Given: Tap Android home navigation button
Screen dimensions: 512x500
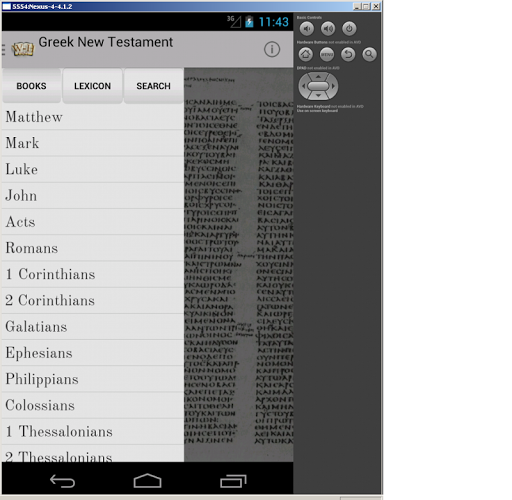Looking at the screenshot, I should pyautogui.click(x=147, y=481).
